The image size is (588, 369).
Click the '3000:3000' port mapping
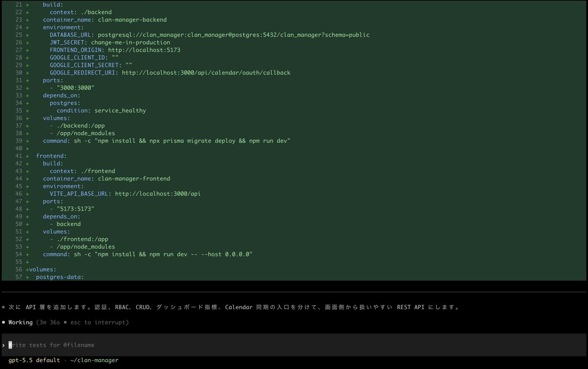(x=75, y=88)
